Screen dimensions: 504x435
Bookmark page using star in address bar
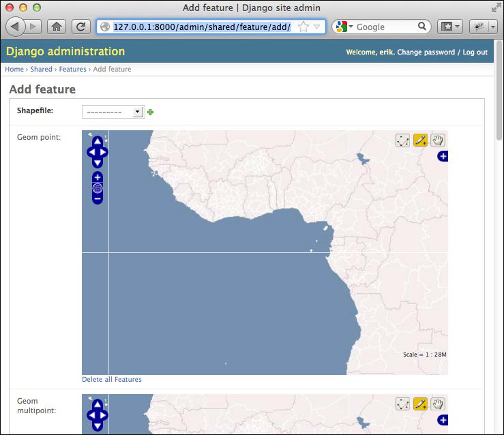[303, 27]
